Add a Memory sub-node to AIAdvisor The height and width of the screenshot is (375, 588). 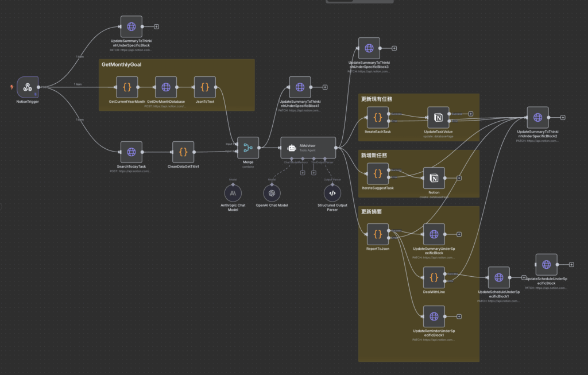tap(303, 173)
